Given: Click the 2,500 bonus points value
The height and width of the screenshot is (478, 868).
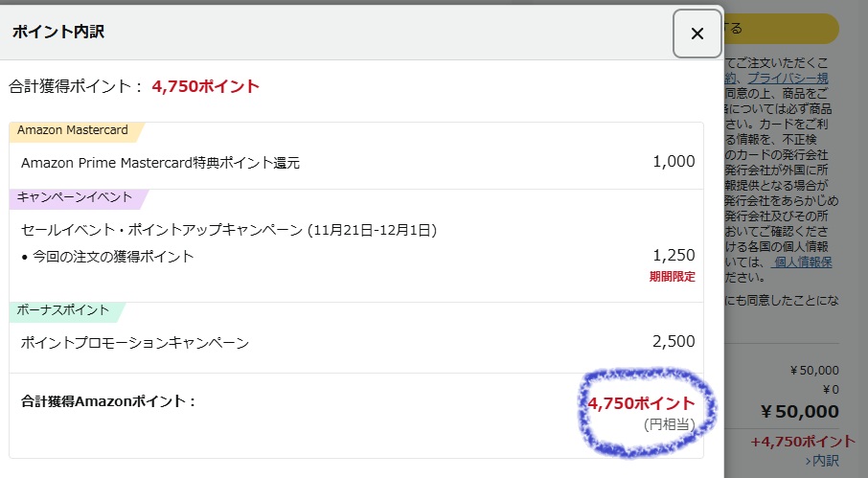Looking at the screenshot, I should (674, 342).
